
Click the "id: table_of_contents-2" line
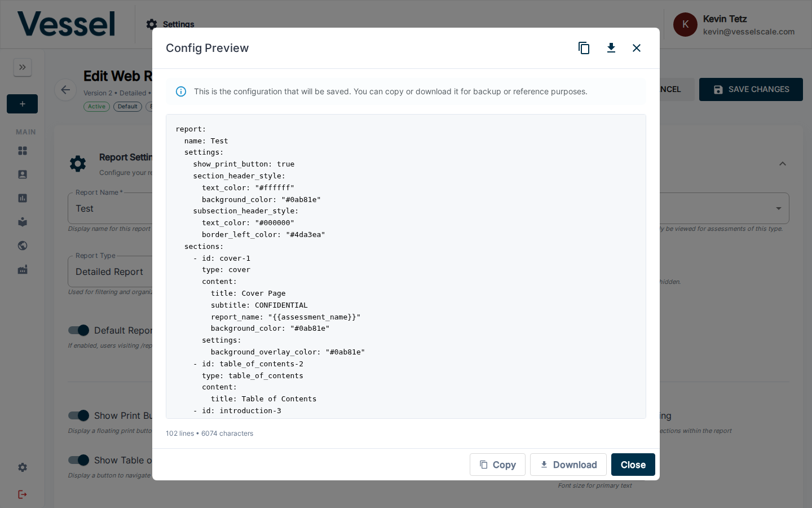tap(248, 364)
